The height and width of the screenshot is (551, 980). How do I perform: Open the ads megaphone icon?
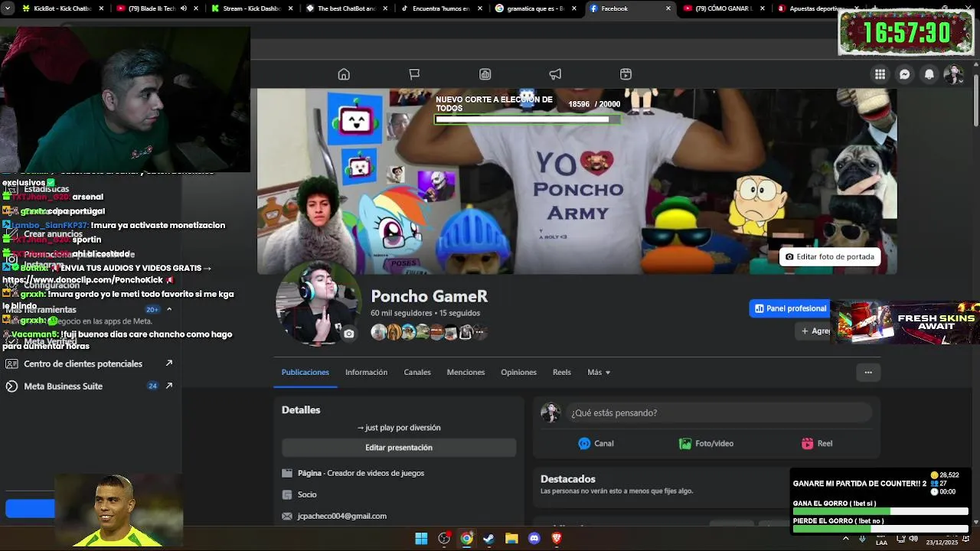[555, 74]
